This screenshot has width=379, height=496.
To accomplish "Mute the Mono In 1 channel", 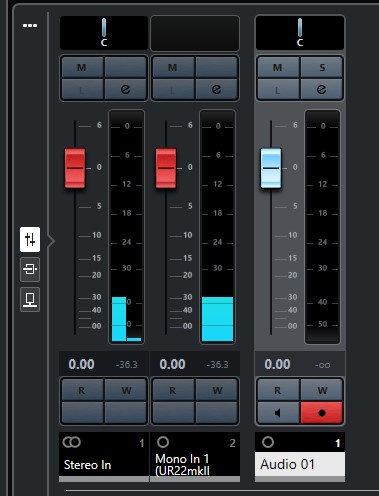I will (173, 68).
